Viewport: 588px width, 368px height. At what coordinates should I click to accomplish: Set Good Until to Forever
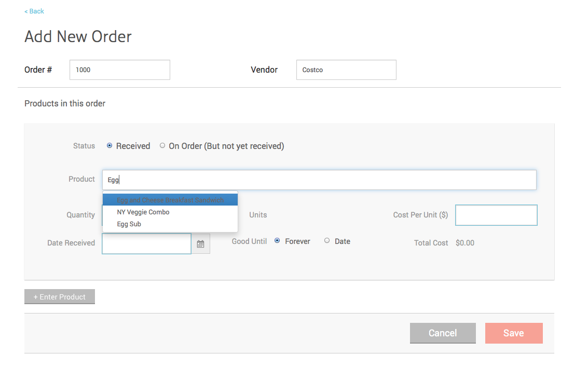tap(277, 241)
